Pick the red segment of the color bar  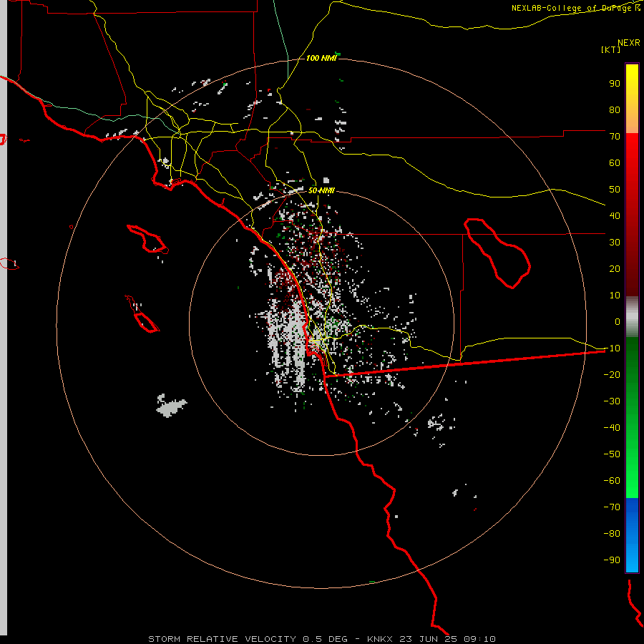(x=632, y=215)
